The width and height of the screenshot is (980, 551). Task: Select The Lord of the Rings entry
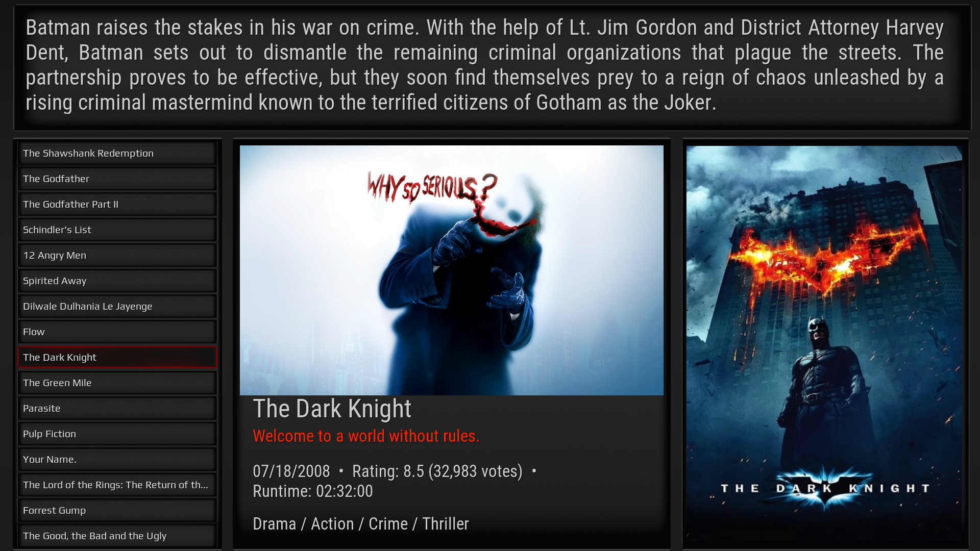pyautogui.click(x=117, y=485)
